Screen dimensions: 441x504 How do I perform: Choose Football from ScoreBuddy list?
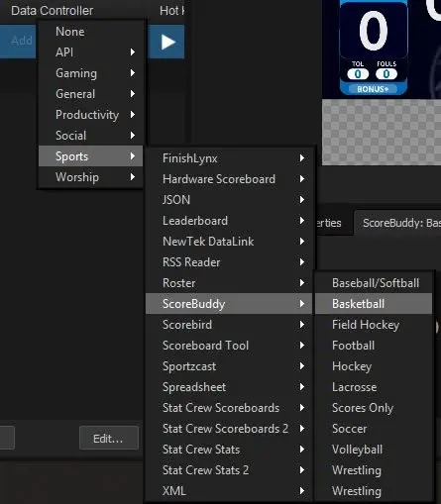coord(374,346)
